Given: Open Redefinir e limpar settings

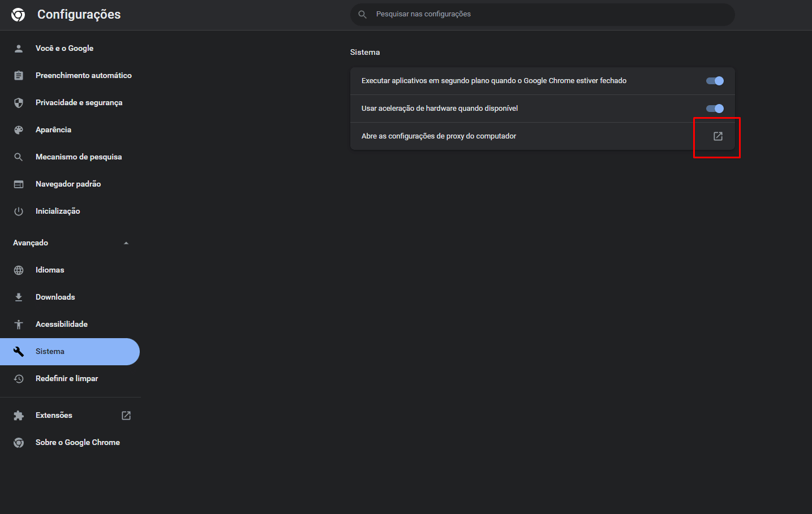Looking at the screenshot, I should (x=66, y=378).
